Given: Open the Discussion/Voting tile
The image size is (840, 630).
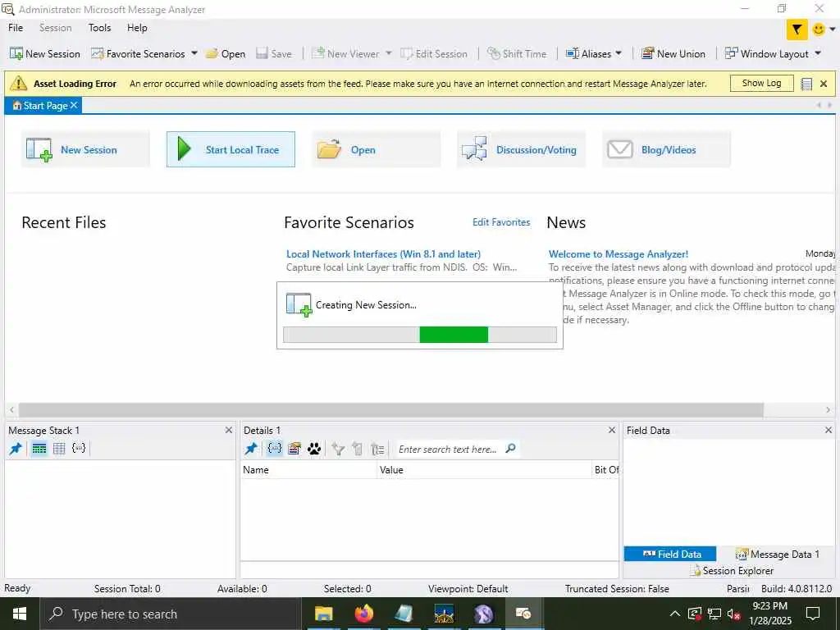Looking at the screenshot, I should click(521, 149).
